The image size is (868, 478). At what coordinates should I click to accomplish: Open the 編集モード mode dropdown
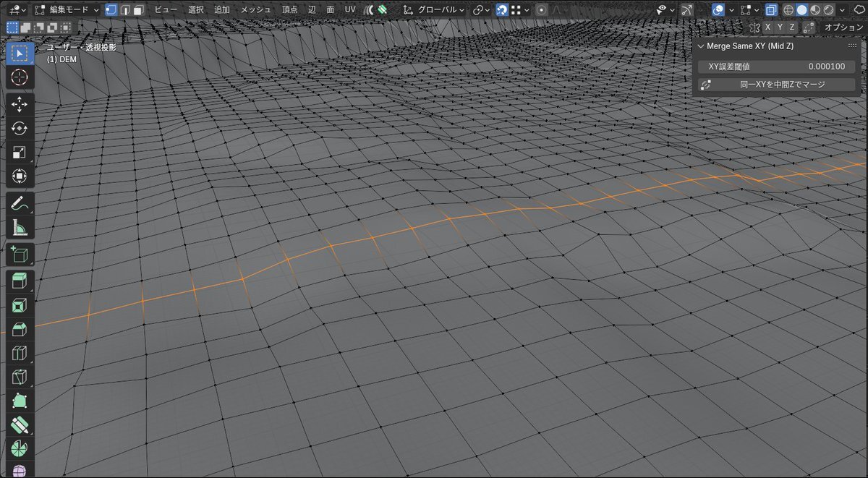point(67,10)
